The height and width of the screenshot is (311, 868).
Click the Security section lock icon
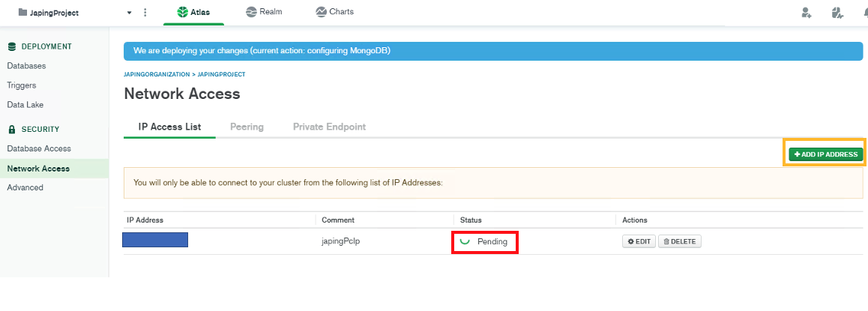click(x=12, y=130)
